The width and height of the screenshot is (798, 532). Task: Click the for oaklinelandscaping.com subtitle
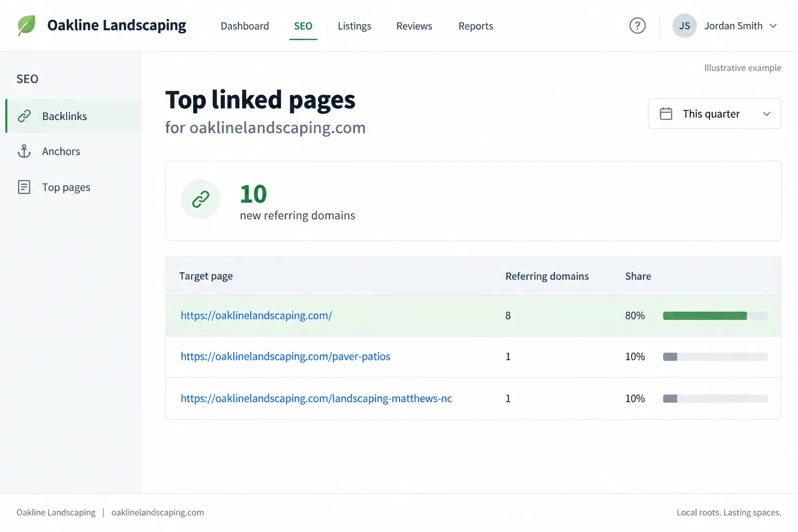265,128
